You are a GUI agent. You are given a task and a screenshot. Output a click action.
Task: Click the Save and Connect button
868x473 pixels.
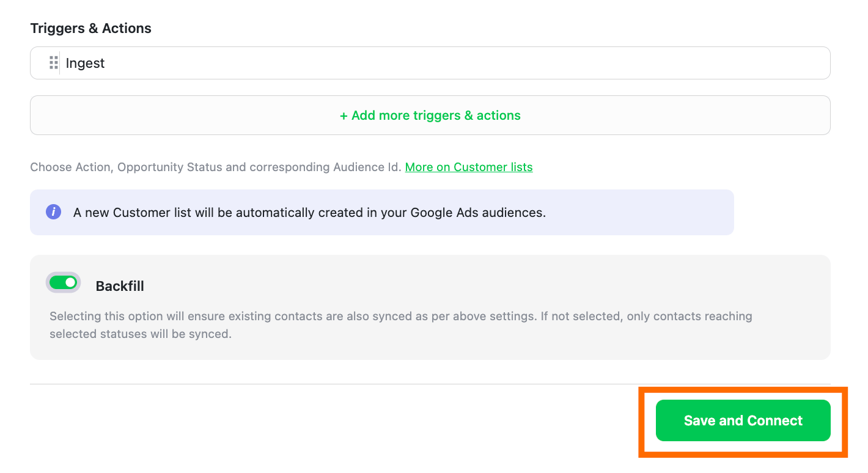pos(743,420)
